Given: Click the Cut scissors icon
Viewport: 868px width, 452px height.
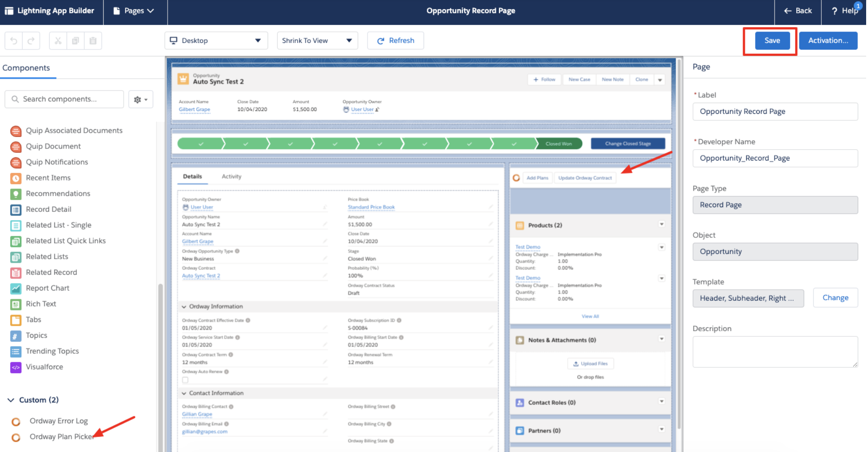Looking at the screenshot, I should [x=58, y=41].
